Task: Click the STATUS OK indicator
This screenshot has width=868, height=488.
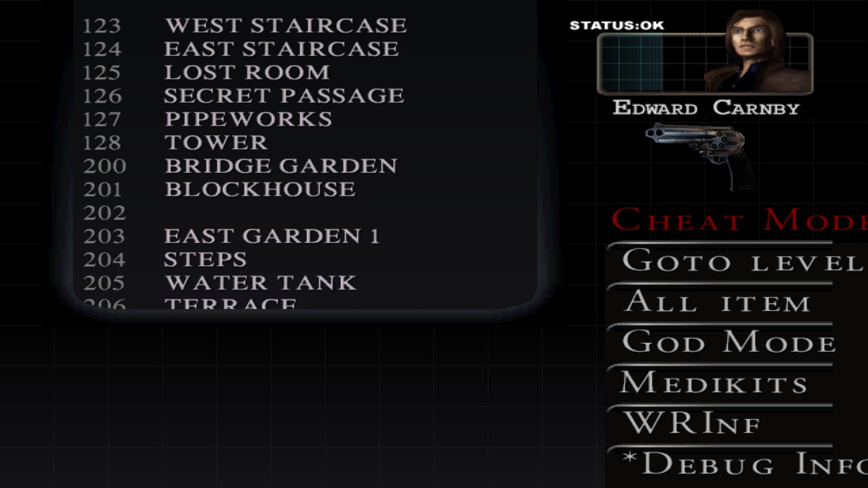Action: (617, 25)
